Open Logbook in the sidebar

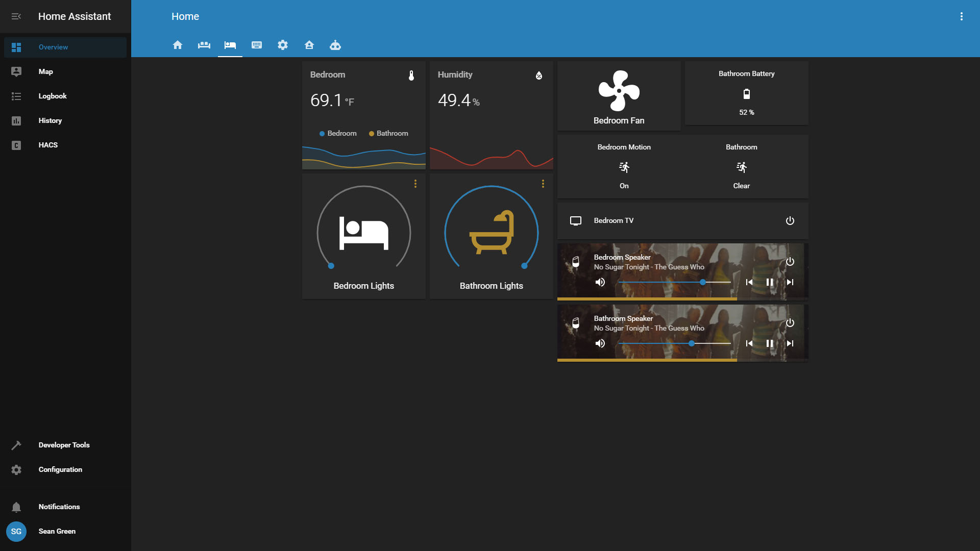tap(65, 96)
